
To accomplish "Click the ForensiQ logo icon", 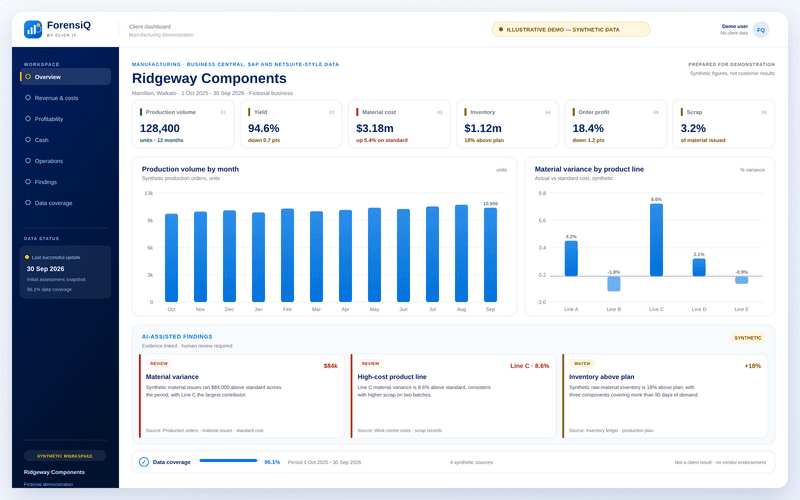I will coord(33,29).
